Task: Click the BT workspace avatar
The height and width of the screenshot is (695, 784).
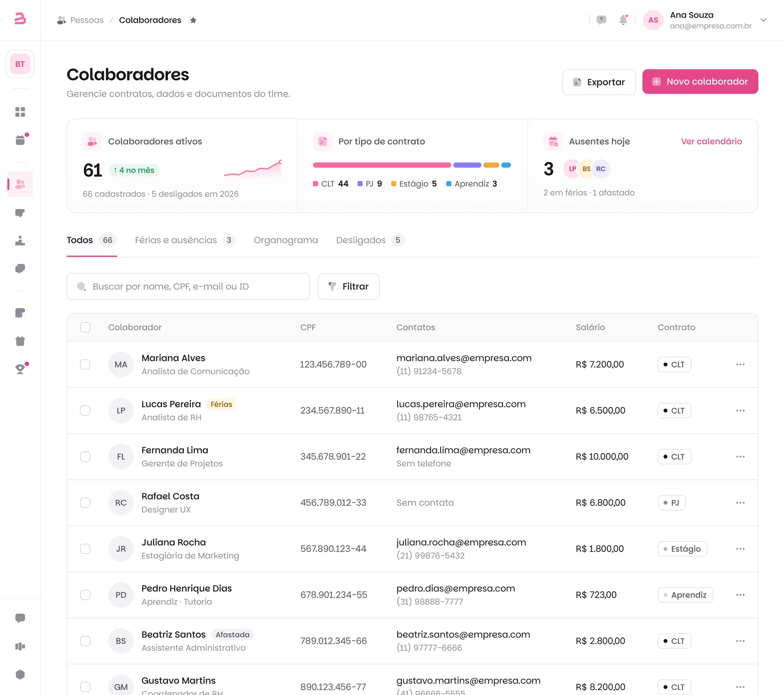Action: click(20, 64)
